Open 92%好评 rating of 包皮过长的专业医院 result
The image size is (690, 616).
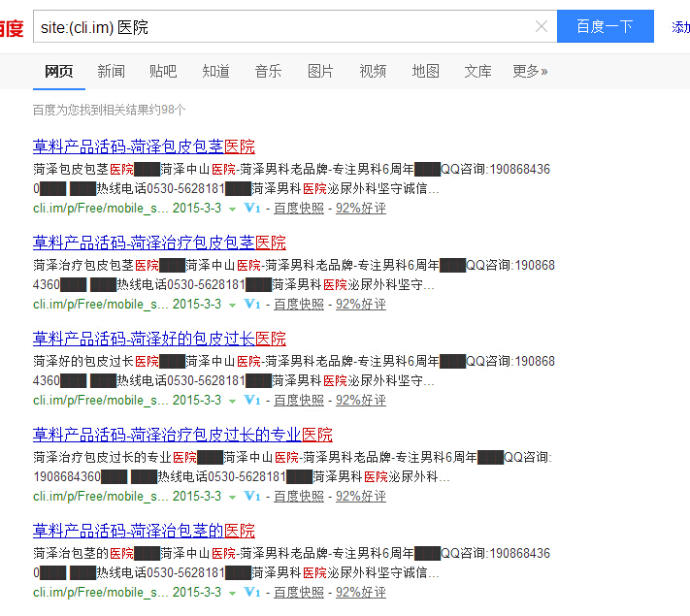[361, 496]
